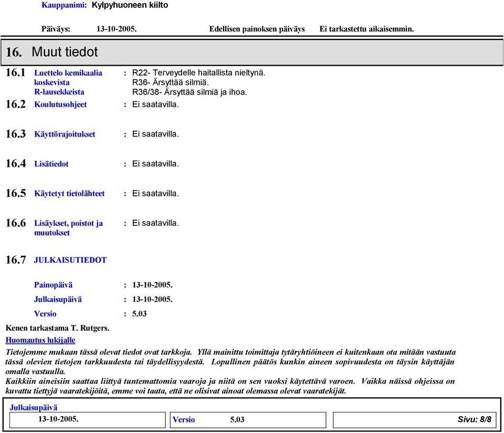Image resolution: width=504 pixels, height=433 pixels.
Task: Select 'Ei saatavilla.' beside Koulutusohjeet
Action: (x=155, y=104)
